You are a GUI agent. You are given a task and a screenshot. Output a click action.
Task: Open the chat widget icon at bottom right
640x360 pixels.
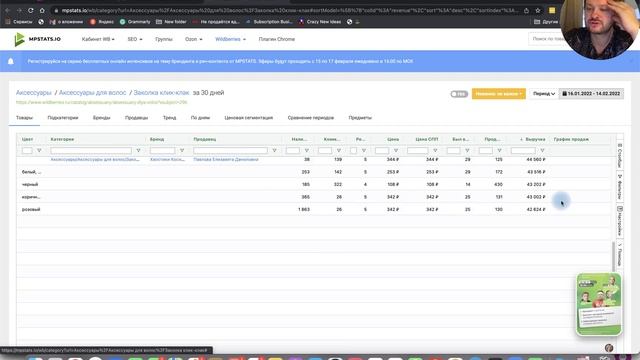tap(609, 348)
